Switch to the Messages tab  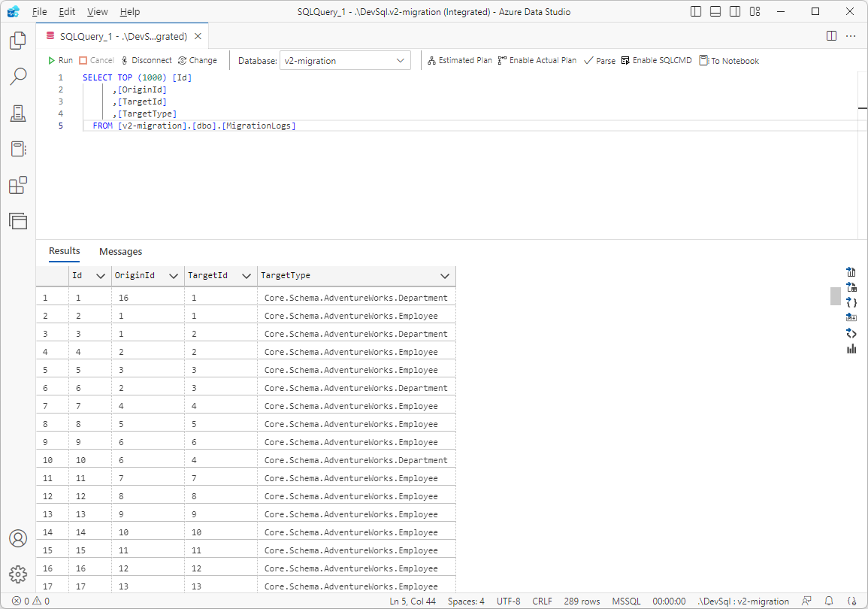121,251
